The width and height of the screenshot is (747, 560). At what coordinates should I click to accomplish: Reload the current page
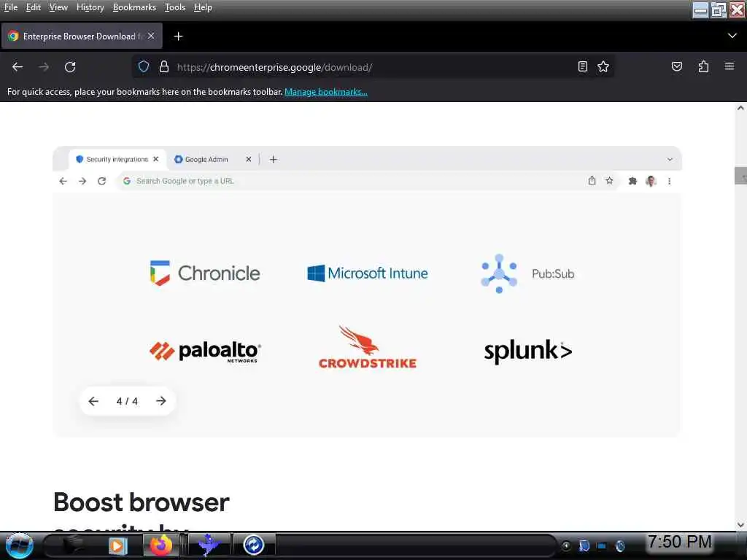(x=70, y=67)
